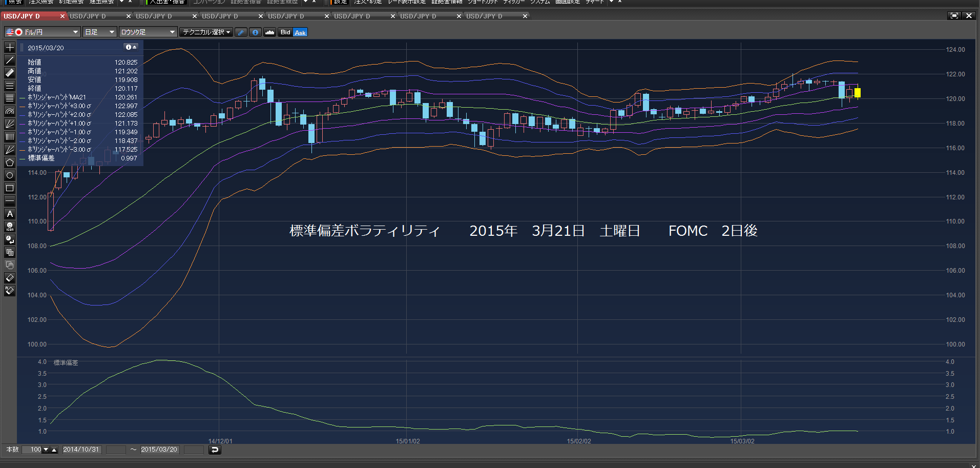Select the pentagon polygon shape tool
The width and height of the screenshot is (980, 468).
(x=10, y=162)
